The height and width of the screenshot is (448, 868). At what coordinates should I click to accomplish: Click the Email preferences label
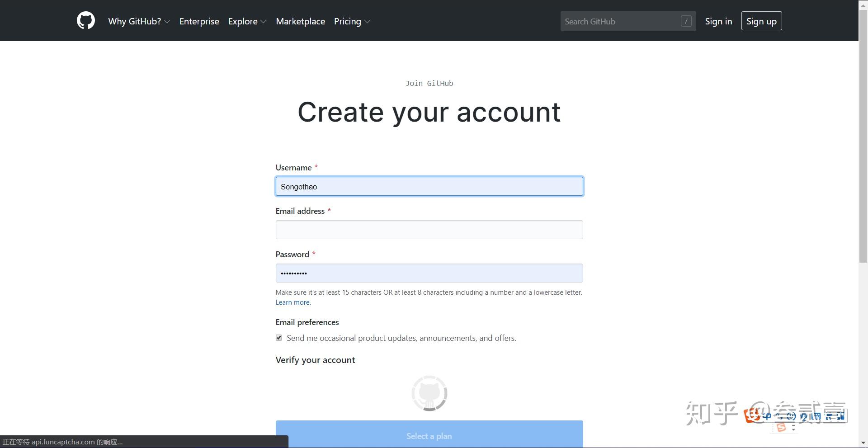tap(307, 322)
